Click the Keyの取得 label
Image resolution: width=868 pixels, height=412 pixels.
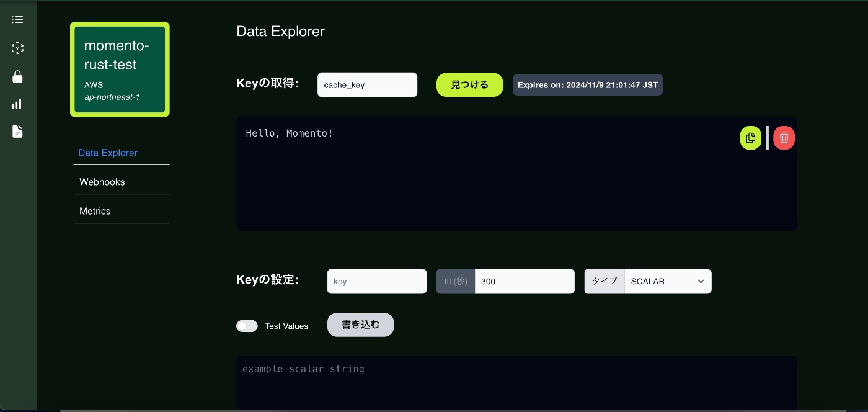(268, 84)
